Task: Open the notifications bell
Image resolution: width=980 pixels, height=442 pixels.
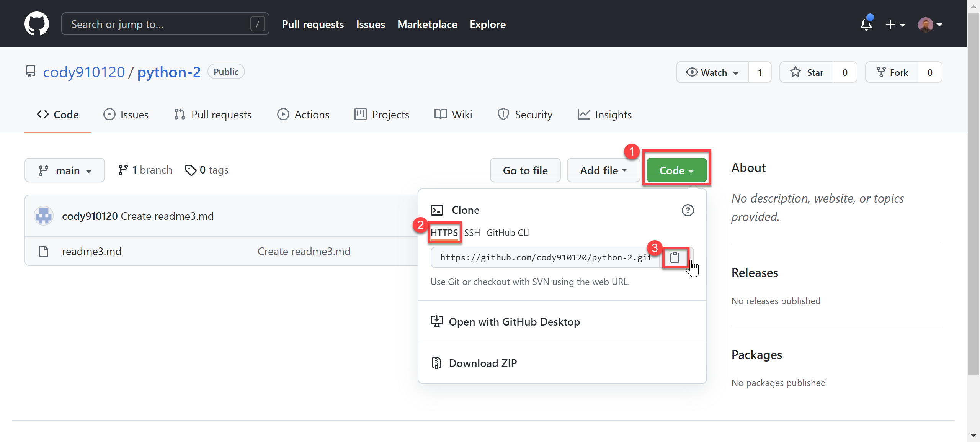Action: point(866,24)
